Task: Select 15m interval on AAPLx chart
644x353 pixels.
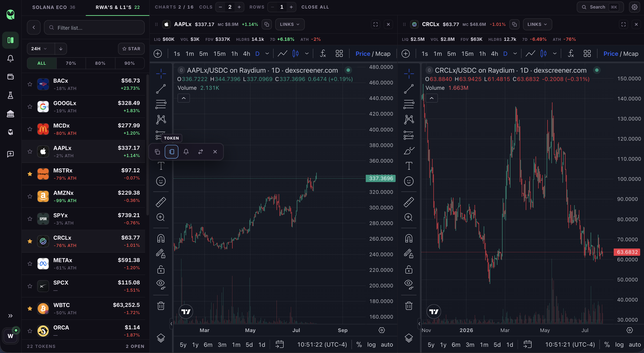Action: pos(219,54)
